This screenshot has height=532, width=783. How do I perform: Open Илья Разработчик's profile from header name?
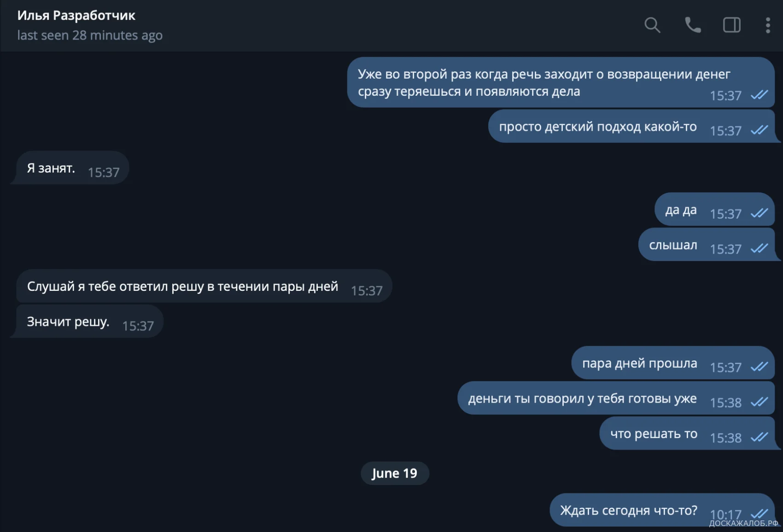coord(76,16)
